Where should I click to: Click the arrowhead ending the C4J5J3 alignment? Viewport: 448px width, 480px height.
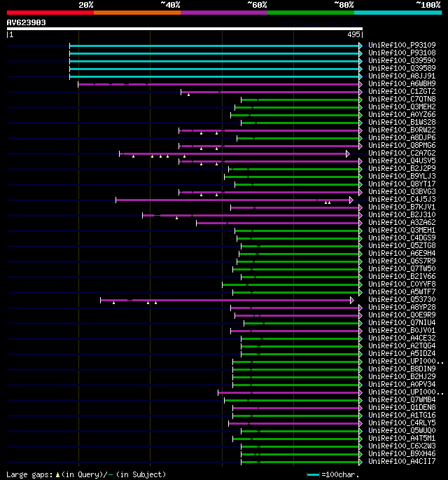[351, 200]
